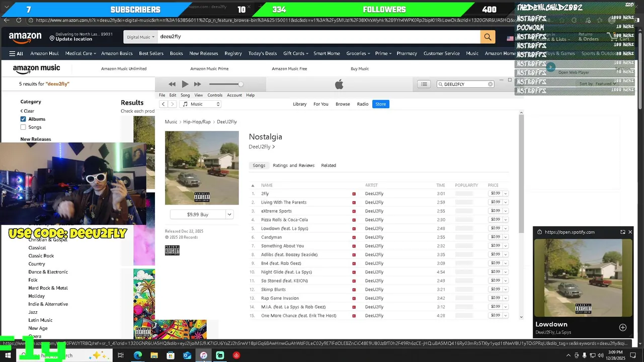Clear the DEEU2FLY search in iTunes

tap(491, 84)
